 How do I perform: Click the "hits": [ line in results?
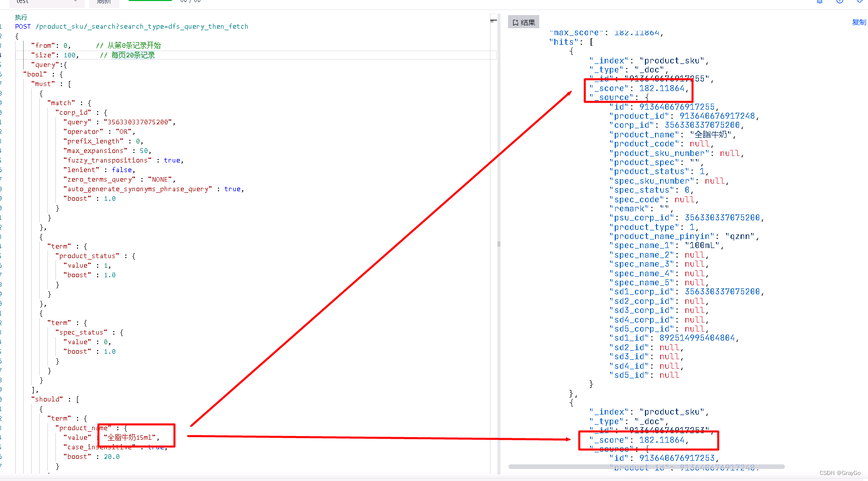[571, 42]
